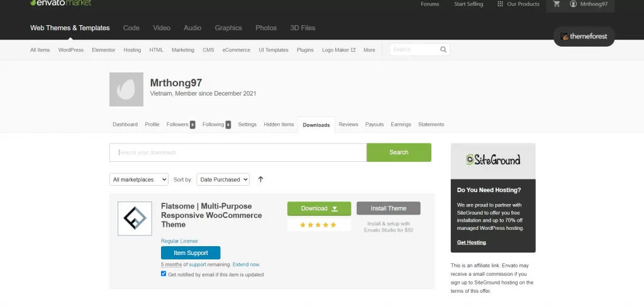
Task: Click the magnifier icon in the site search
Action: pos(443,49)
